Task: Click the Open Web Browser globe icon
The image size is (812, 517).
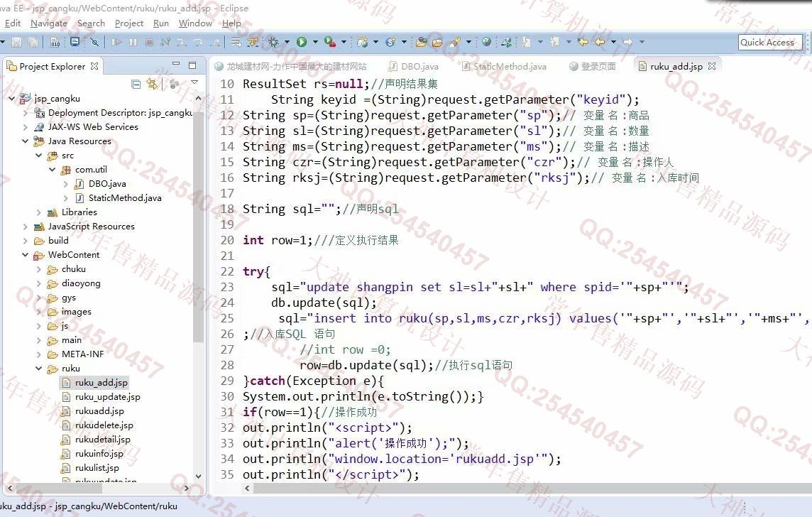Action: coord(486,41)
